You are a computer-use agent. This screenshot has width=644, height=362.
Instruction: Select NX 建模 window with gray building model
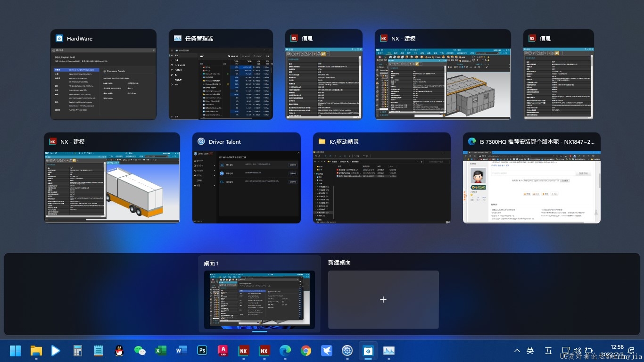[443, 74]
